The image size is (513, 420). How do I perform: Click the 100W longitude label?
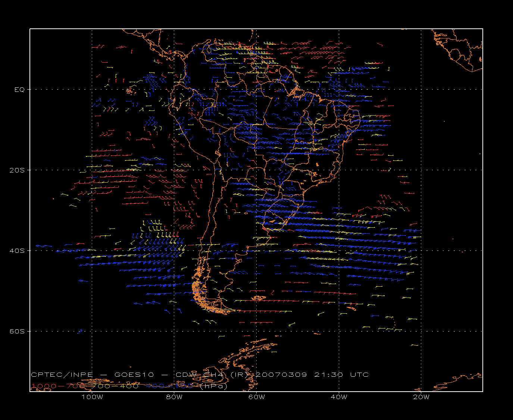(92, 397)
